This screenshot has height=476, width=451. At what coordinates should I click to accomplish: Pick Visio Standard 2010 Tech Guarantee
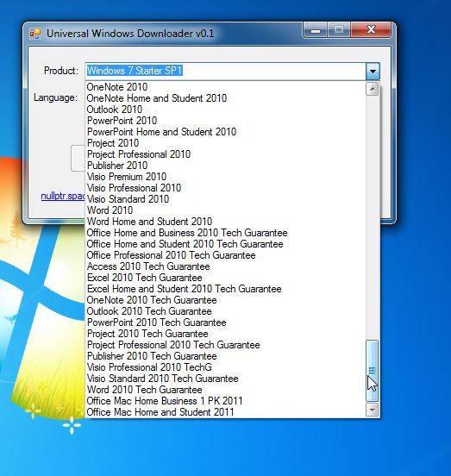pyautogui.click(x=226, y=379)
